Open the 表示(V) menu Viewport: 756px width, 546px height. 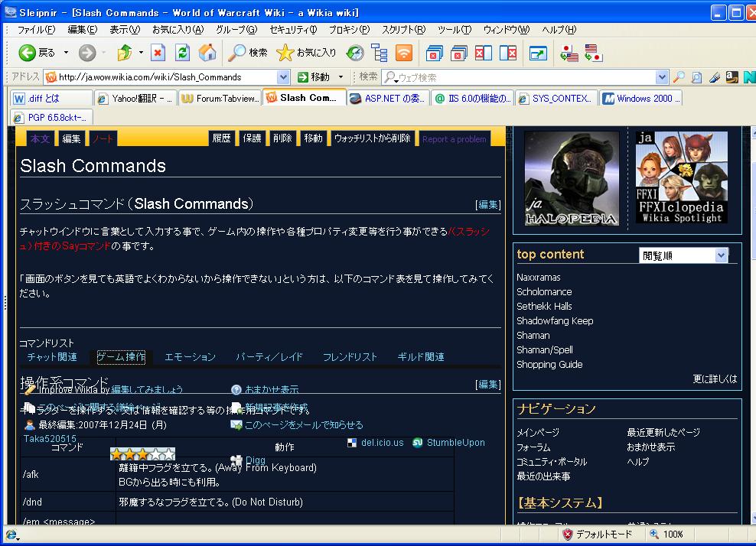[x=125, y=30]
